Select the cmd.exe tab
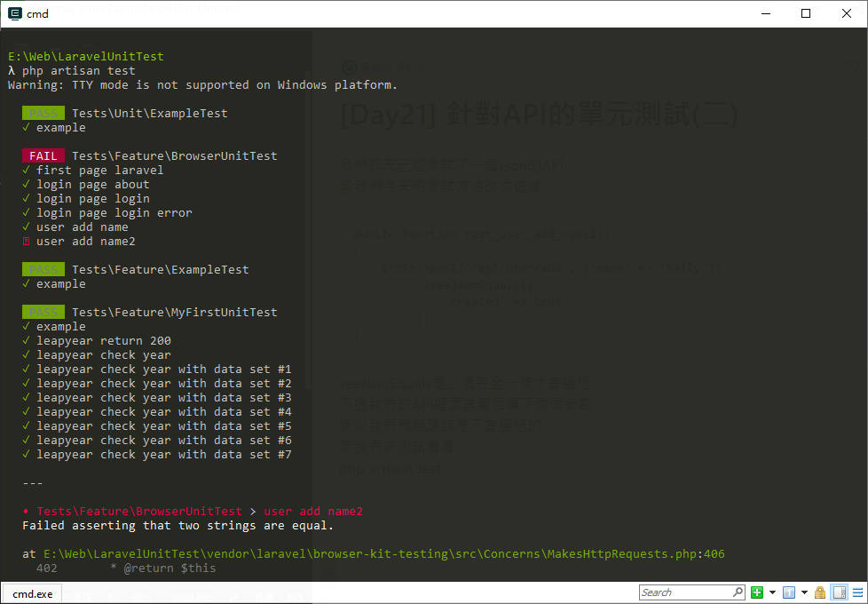 coord(32,594)
